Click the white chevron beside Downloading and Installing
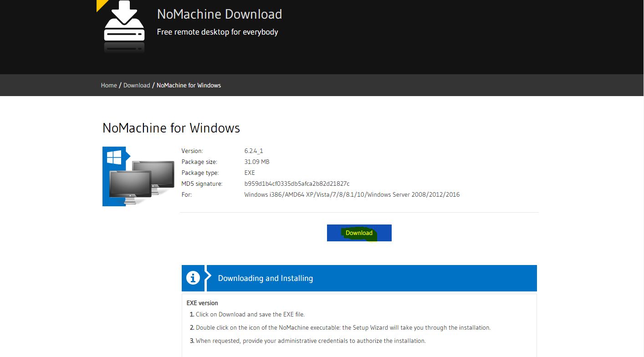Screen dimensions: 644x357 pyautogui.click(x=208, y=278)
